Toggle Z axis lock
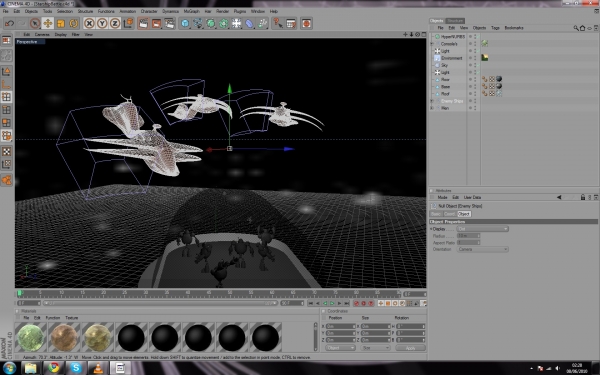Viewport: 600px width, 375px height. point(115,24)
